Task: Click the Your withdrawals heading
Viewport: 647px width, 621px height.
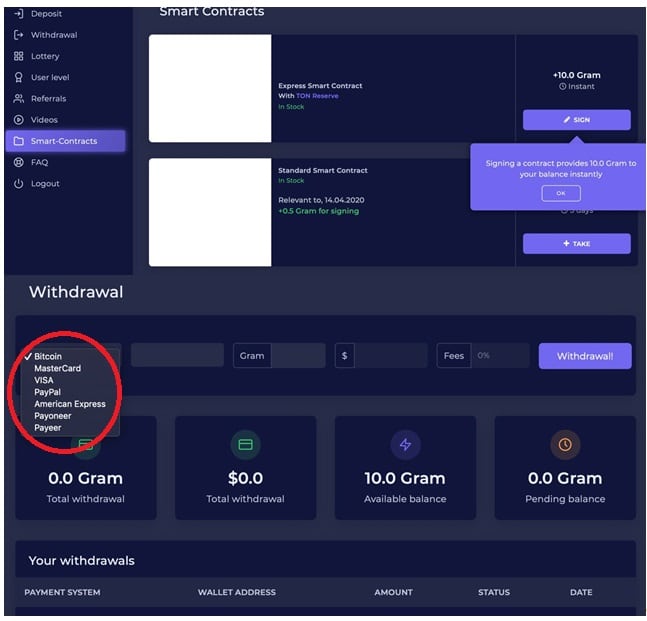Action: click(82, 561)
